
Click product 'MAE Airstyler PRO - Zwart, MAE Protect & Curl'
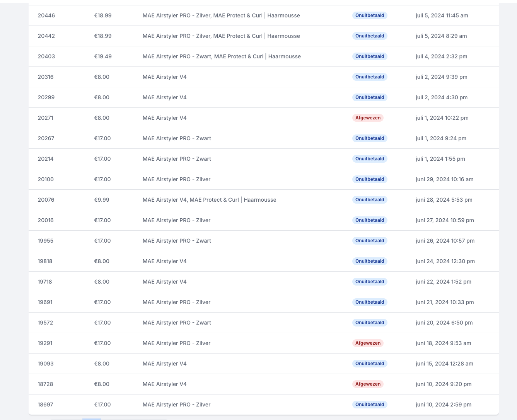click(222, 56)
